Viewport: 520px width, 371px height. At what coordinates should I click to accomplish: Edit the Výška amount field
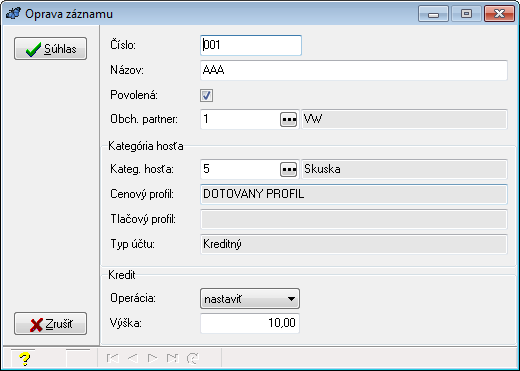point(250,323)
